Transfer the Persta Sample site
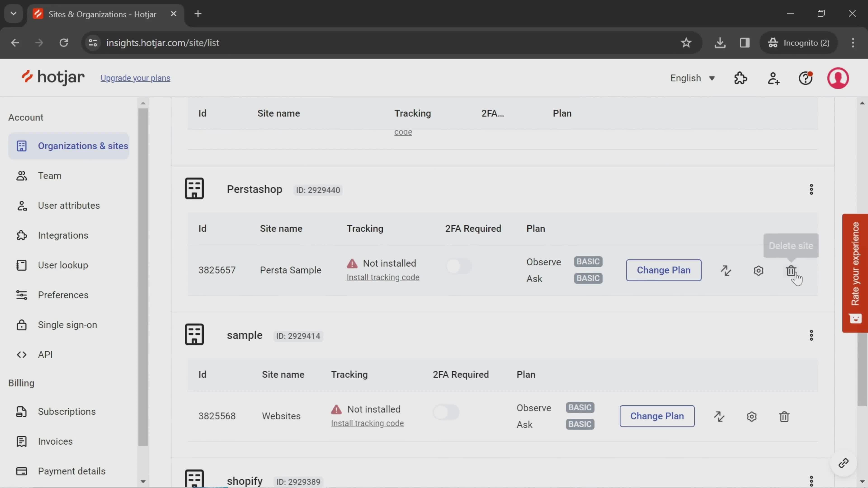The height and width of the screenshot is (488, 868). pos(726,270)
